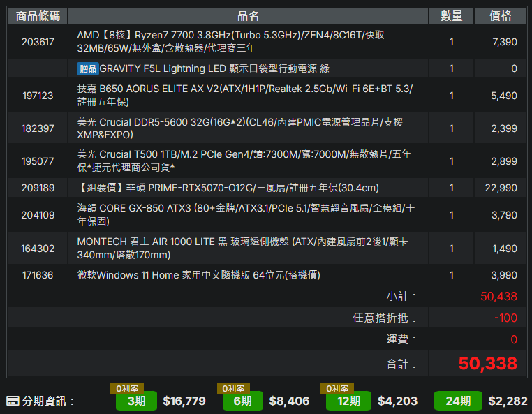Click product code 209189
The width and height of the screenshot is (532, 414).
point(38,188)
